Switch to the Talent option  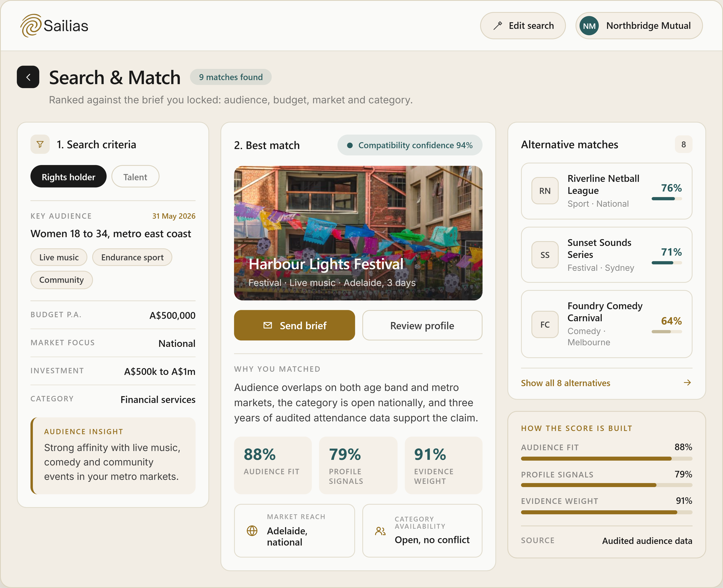(x=135, y=176)
